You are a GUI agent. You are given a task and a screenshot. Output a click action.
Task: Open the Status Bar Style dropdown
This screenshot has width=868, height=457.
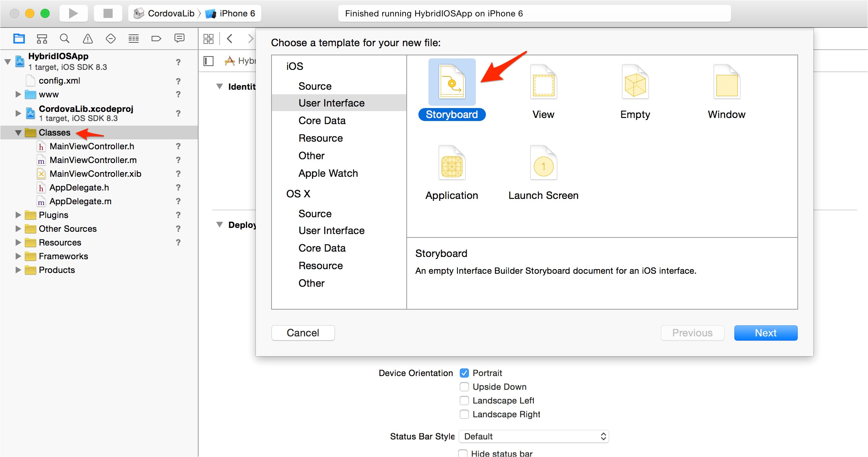[x=534, y=436]
